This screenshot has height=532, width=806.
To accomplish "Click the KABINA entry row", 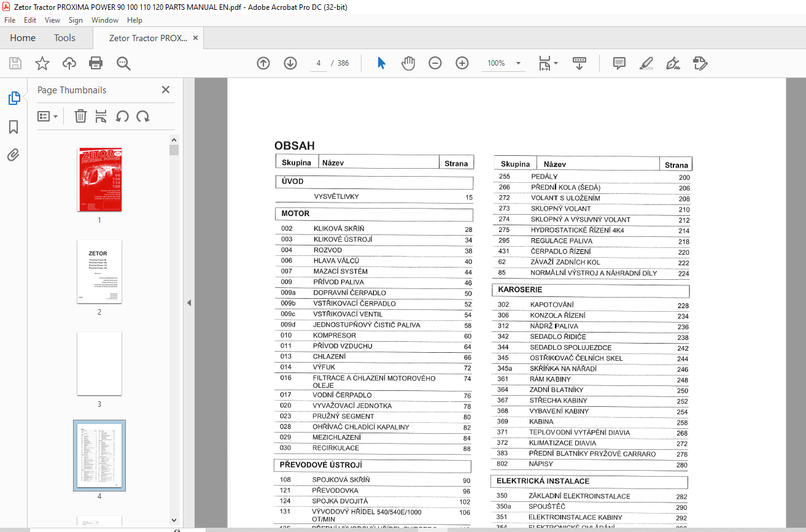I will (x=591, y=422).
